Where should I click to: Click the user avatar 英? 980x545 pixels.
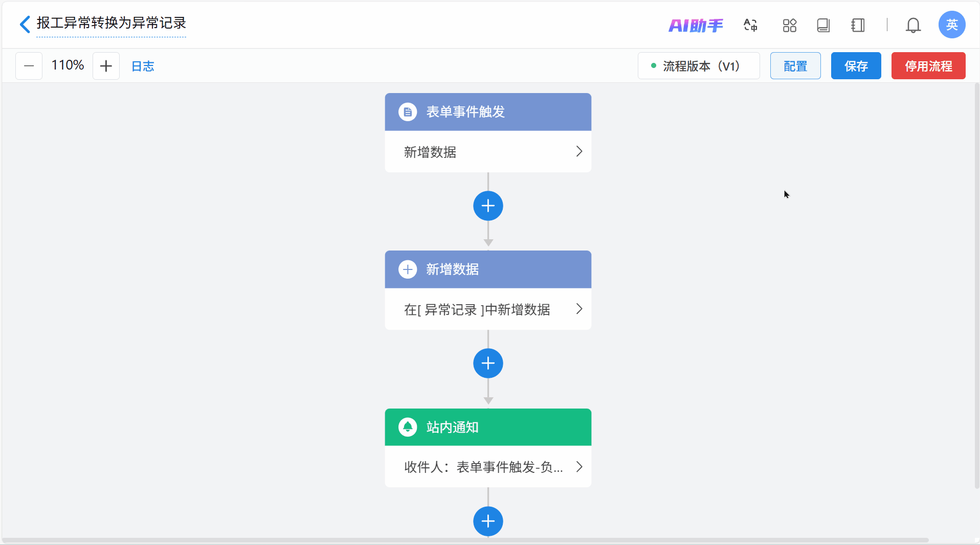pos(951,25)
